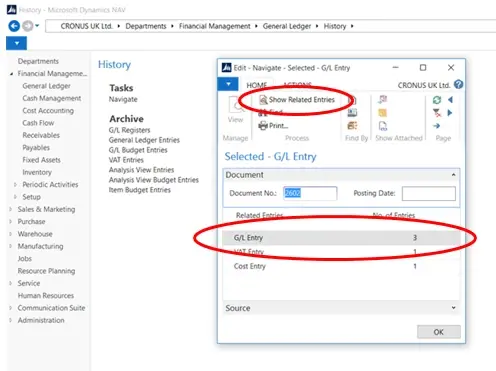Click the Go to arrow icon in Page group
Image resolution: width=496 pixels, height=371 pixels.
(x=437, y=126)
